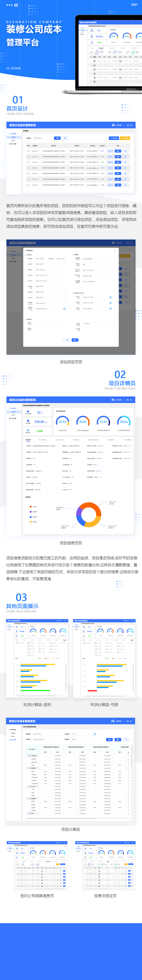The width and height of the screenshot is (142, 980).
Task: Click the 查询 button in the summary calculator
Action: click(x=110, y=740)
